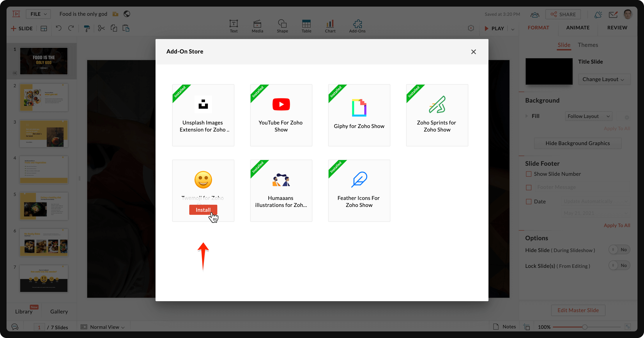Click Edit Master Slide button

tap(578, 310)
